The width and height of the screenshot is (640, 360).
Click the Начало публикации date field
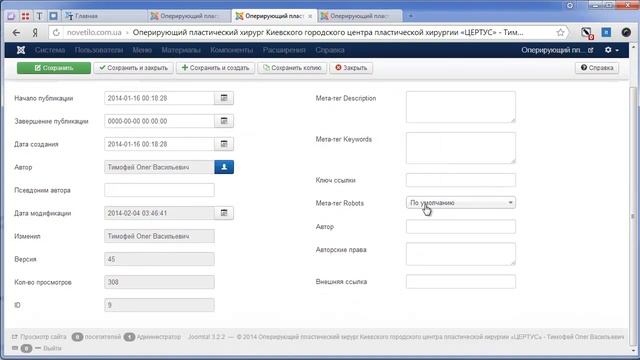[159, 98]
